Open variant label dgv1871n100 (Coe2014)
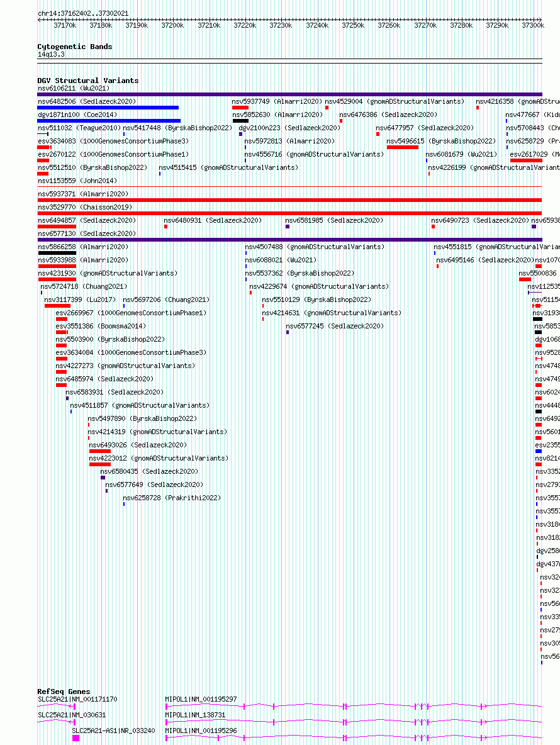The width and height of the screenshot is (560, 745). [77, 115]
